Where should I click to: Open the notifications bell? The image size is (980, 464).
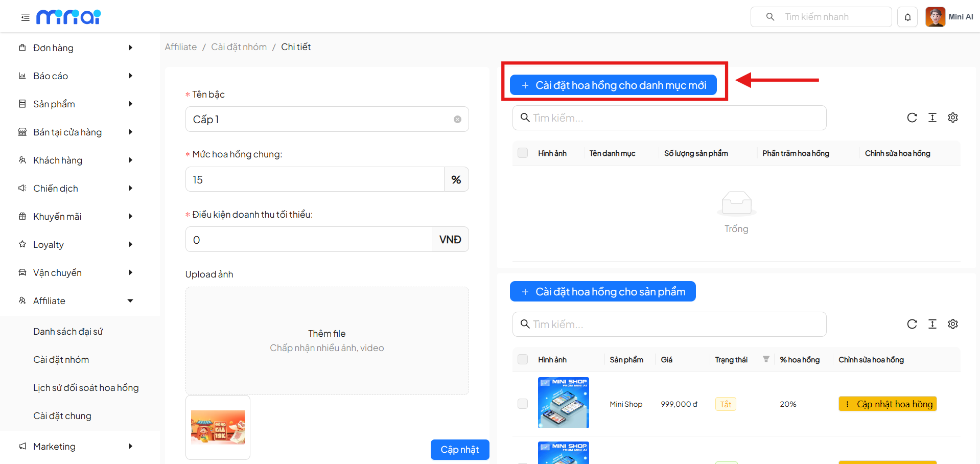[907, 17]
